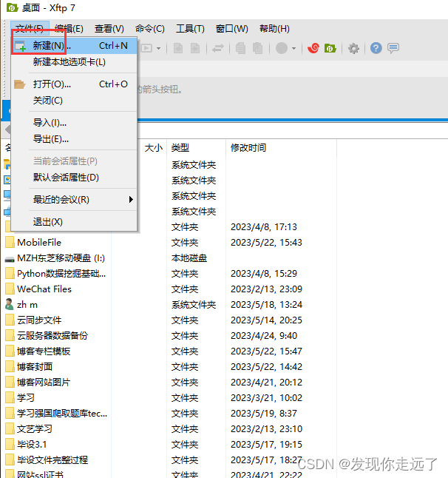Open dropdown arrow beside play toolbar icon
Image resolution: width=448 pixels, height=478 pixels.
point(159,48)
